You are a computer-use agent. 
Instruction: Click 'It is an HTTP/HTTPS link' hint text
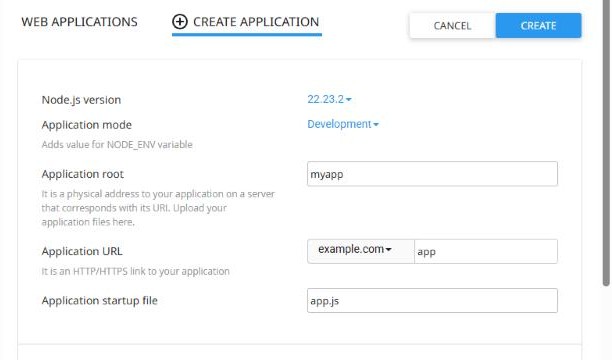coord(135,271)
